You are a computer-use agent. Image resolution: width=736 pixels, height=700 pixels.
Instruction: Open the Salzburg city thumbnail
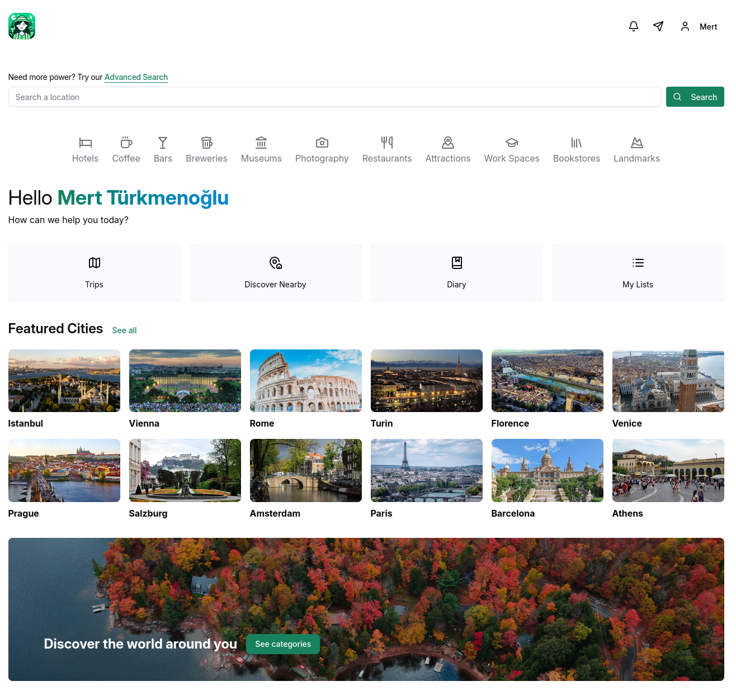185,470
